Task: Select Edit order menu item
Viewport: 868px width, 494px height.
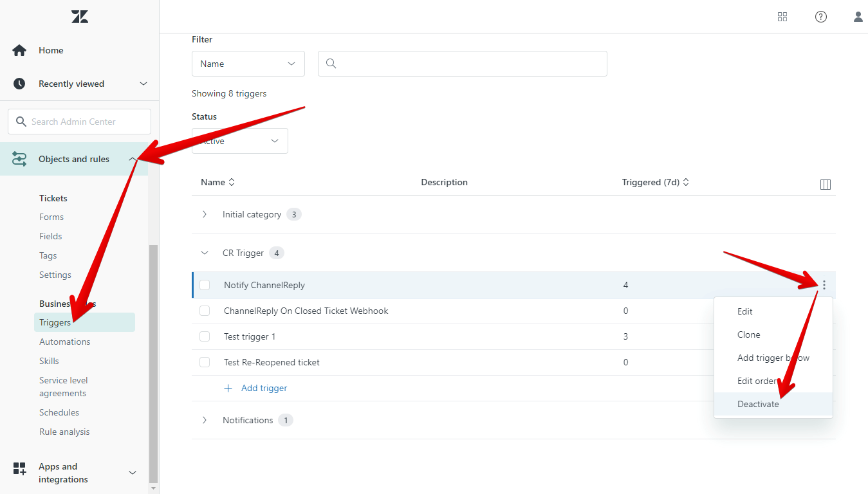Action: coord(773,381)
